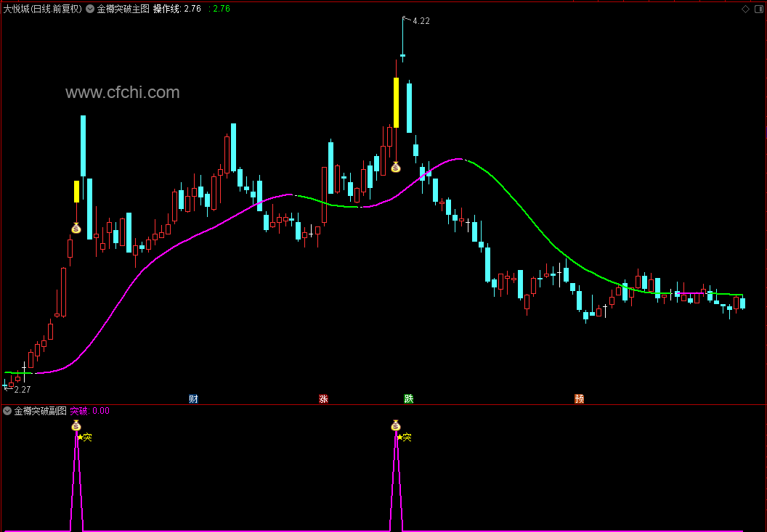The width and height of the screenshot is (767, 532).
Task: Click the 突破: 0.00 readout
Action: coord(90,411)
